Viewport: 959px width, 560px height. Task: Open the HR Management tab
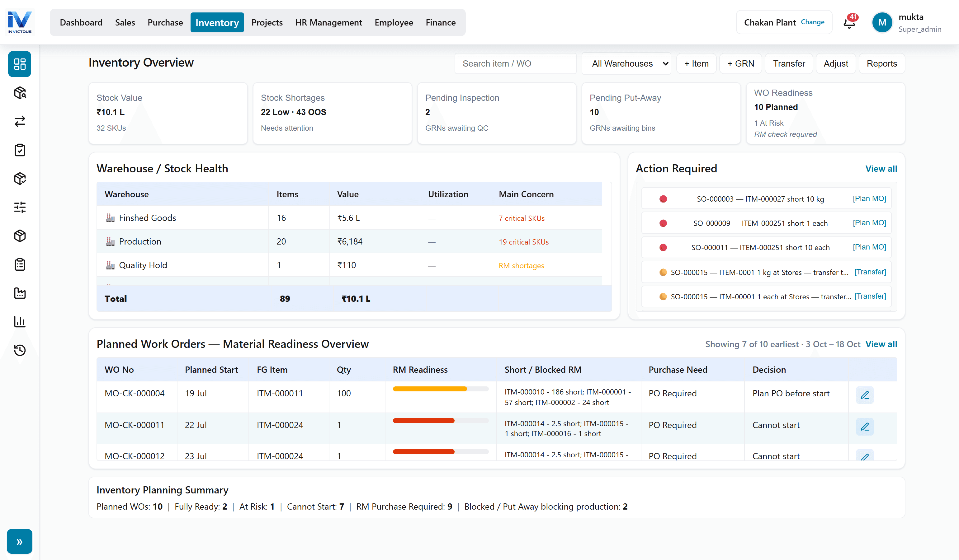coord(328,22)
